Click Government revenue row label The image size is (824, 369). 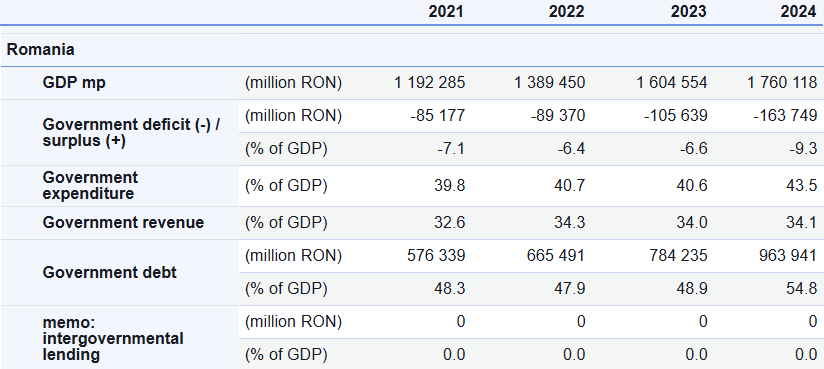(x=123, y=222)
